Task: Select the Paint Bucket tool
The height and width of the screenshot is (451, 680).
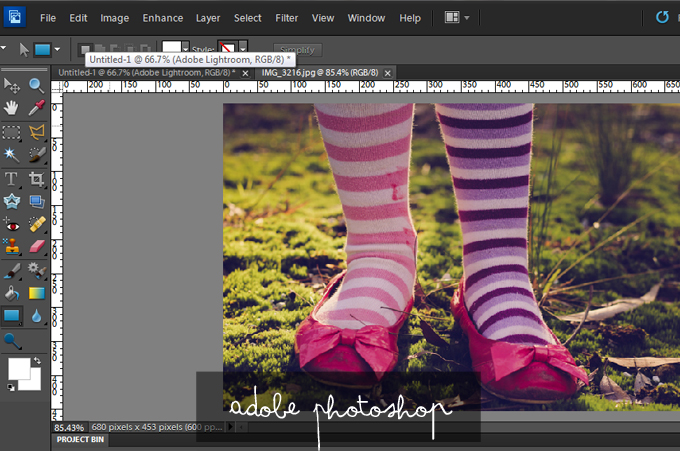Action: [x=12, y=294]
